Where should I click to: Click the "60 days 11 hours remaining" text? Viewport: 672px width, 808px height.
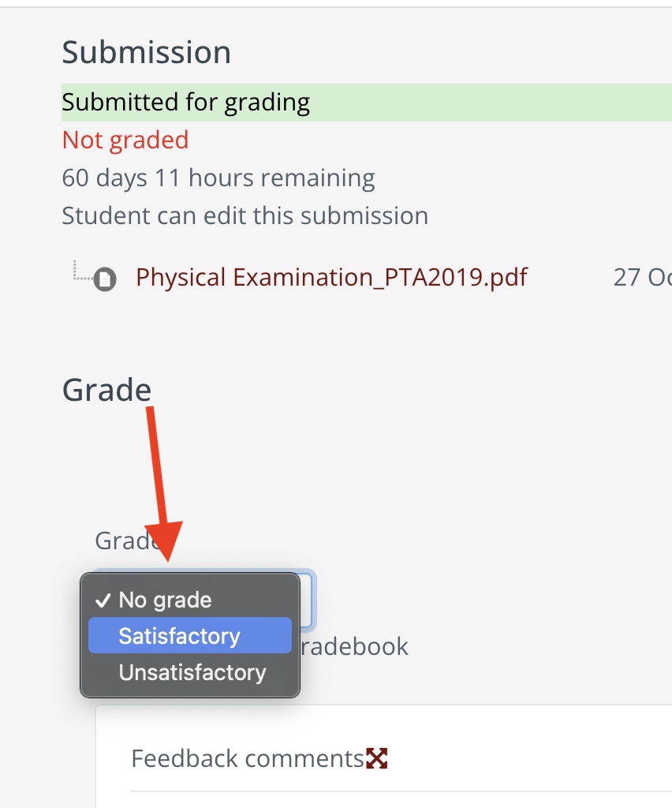click(x=218, y=178)
